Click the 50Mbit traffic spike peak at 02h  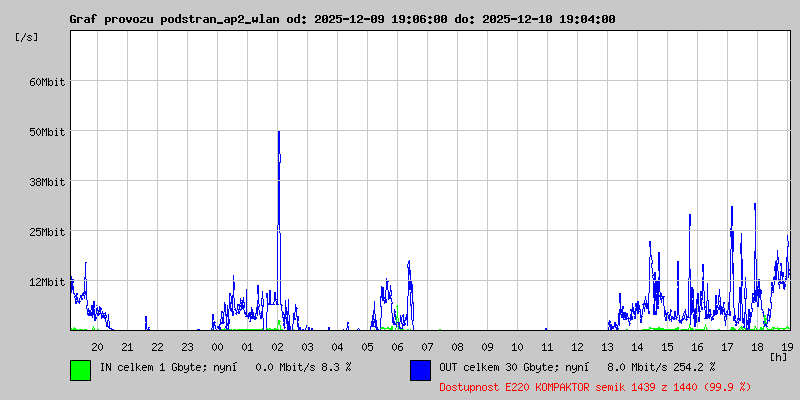click(x=279, y=133)
